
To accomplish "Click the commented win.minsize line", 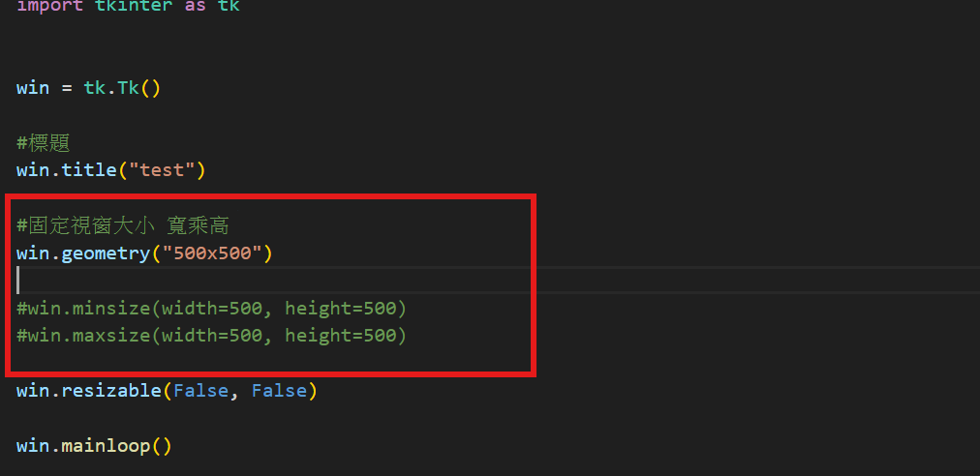I will 211,309.
